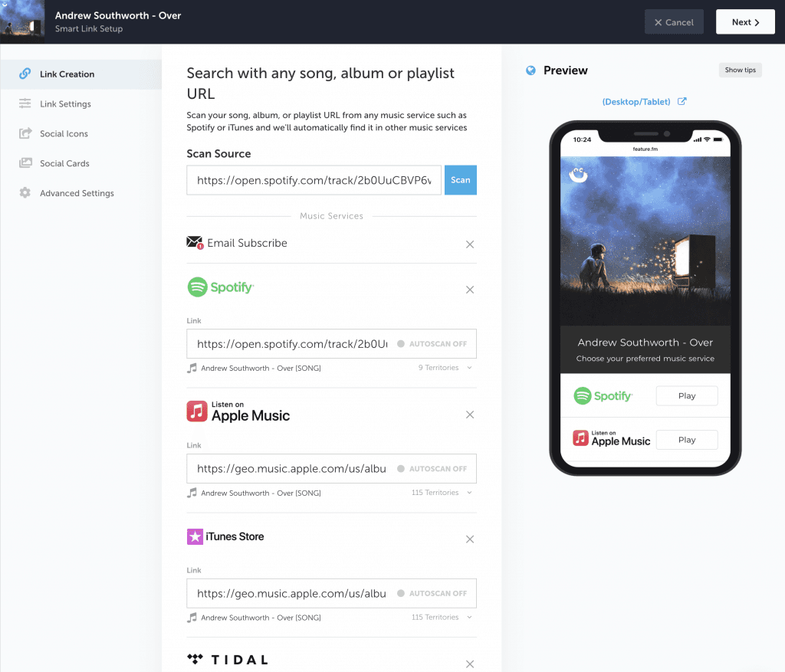Click the Preview globe icon

pyautogui.click(x=530, y=70)
